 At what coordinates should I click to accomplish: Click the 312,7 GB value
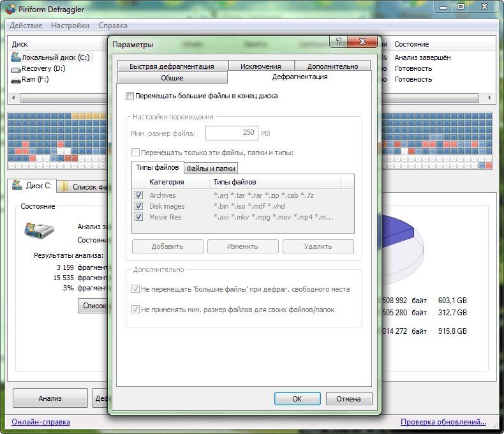[x=452, y=313]
